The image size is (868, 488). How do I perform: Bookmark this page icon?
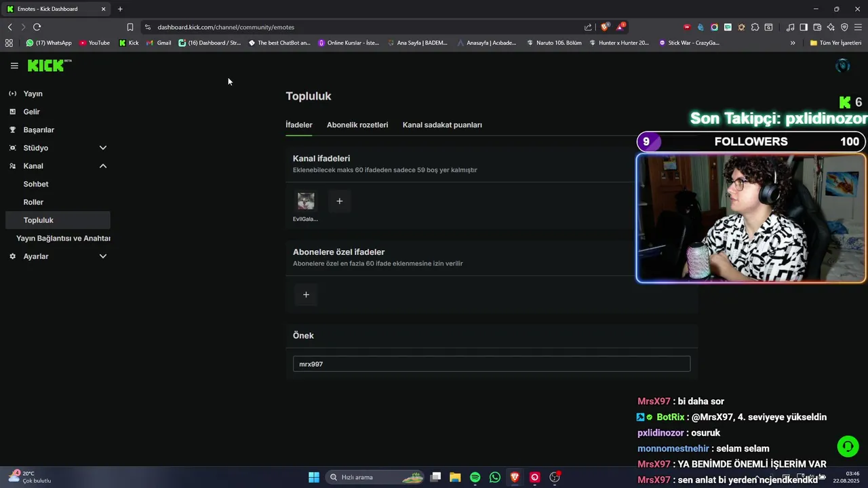(130, 27)
